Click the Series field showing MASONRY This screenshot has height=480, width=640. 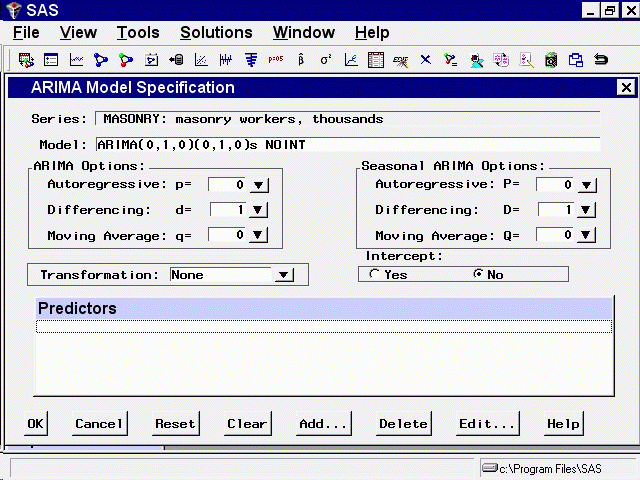coord(348,119)
